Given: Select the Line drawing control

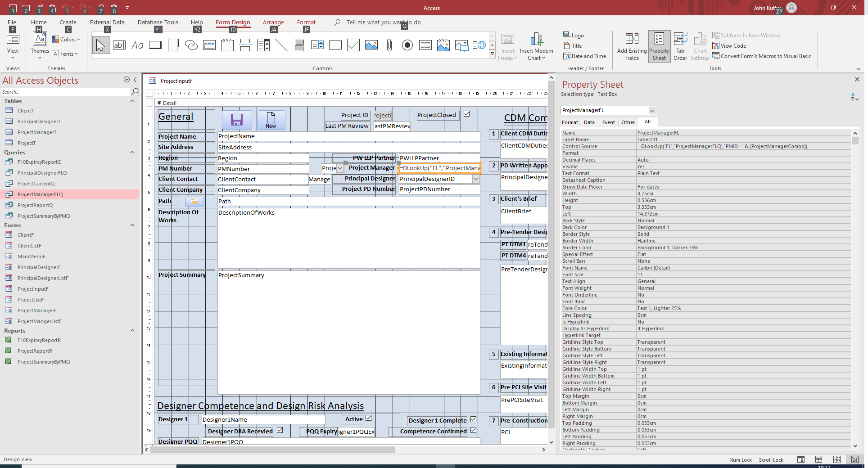Looking at the screenshot, I should 281,45.
